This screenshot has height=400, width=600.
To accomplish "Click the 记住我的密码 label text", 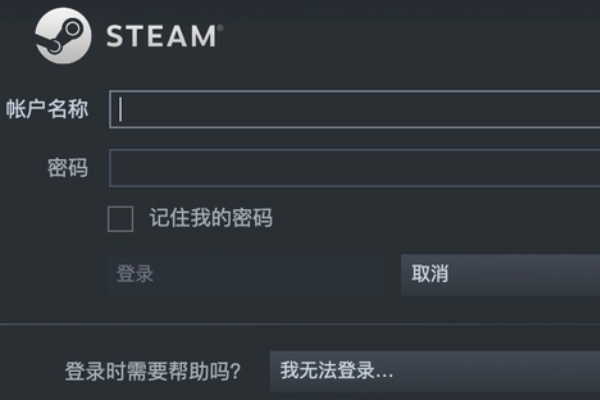I will pyautogui.click(x=211, y=218).
